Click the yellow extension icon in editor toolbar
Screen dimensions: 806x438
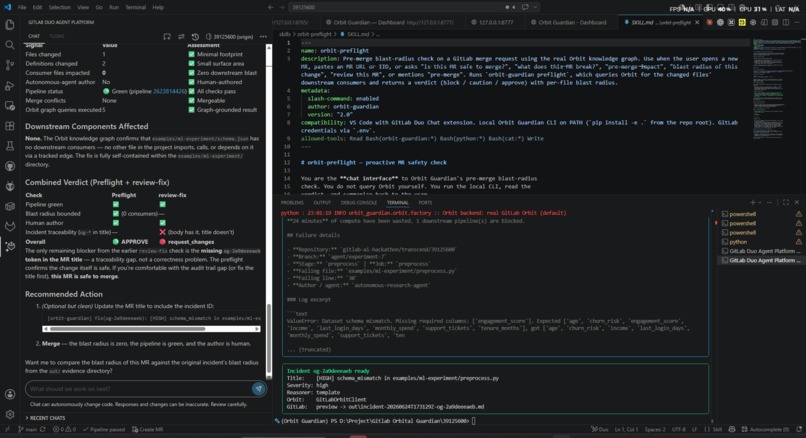(742, 22)
